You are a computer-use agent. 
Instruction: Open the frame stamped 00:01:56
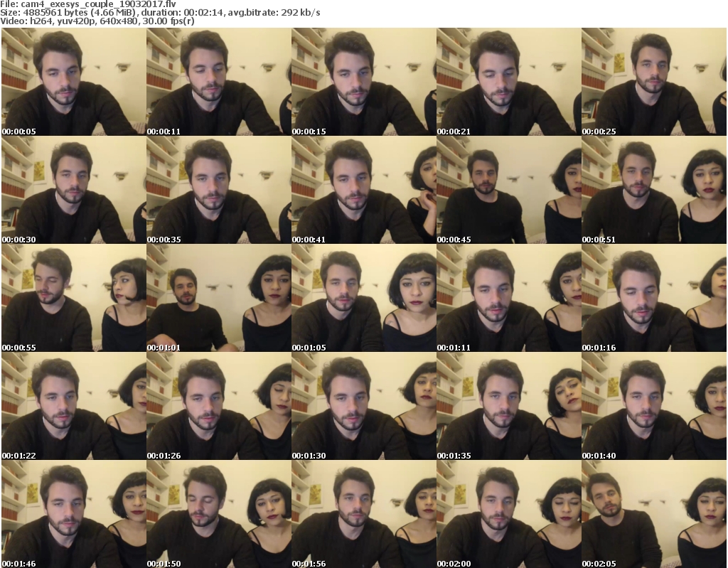tap(364, 514)
